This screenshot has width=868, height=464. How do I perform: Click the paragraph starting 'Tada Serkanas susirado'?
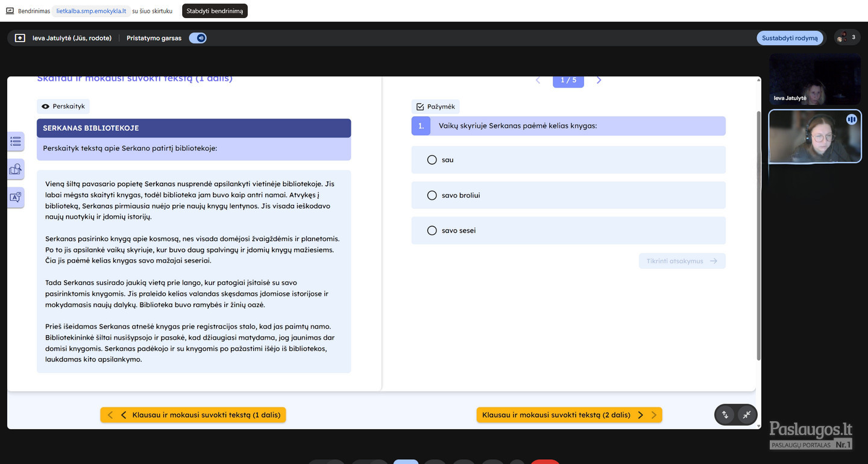click(187, 293)
